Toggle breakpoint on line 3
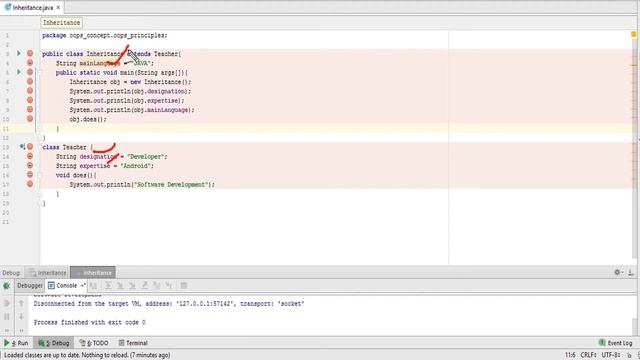The height and width of the screenshot is (360, 640). point(30,53)
